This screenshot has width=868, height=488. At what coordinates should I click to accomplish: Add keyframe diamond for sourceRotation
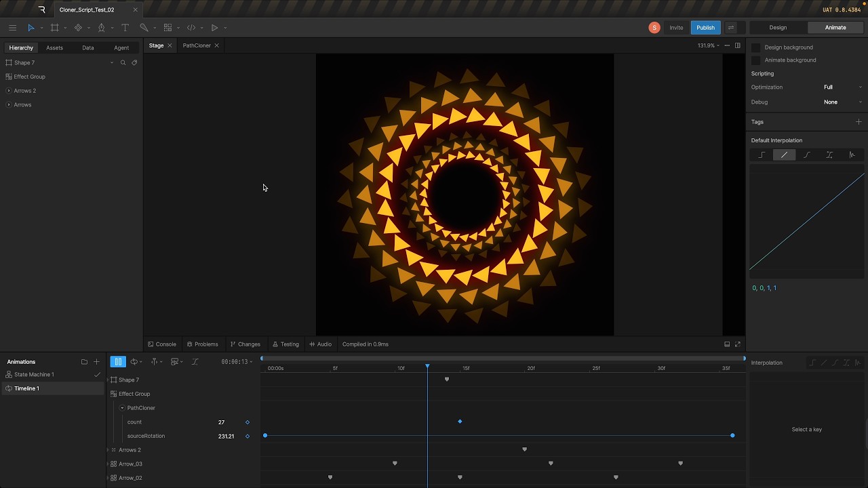(x=248, y=436)
